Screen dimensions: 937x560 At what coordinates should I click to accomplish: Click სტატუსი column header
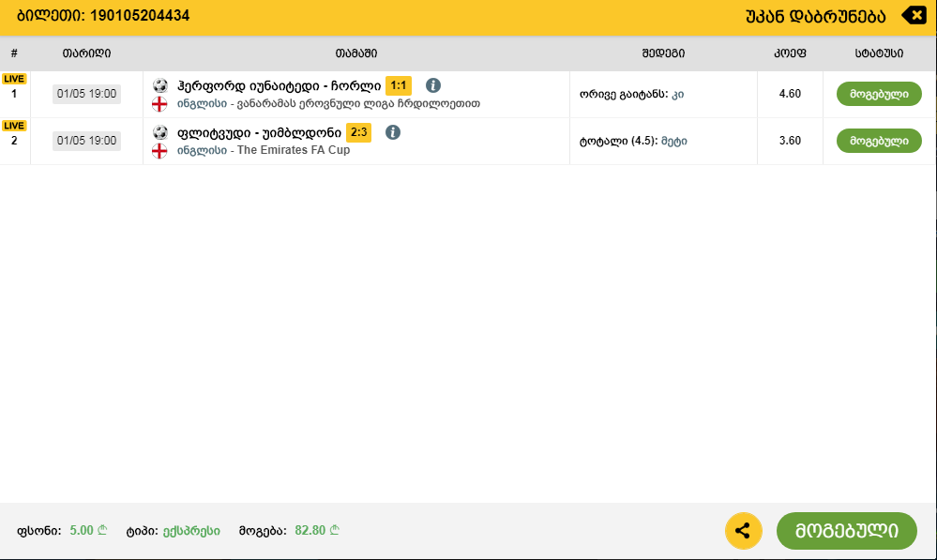879,53
